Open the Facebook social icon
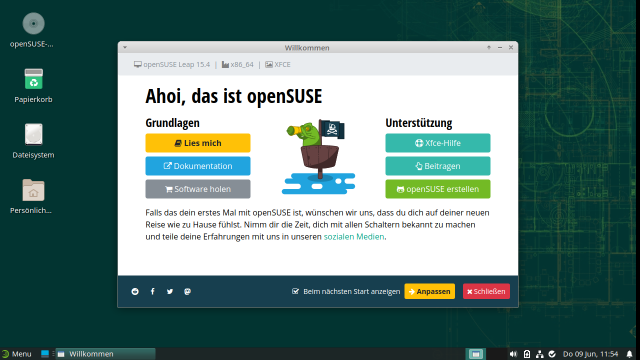 point(153,291)
